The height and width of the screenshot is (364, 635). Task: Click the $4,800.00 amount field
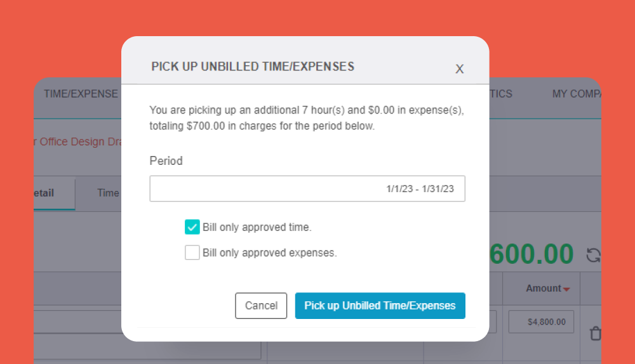pos(541,322)
